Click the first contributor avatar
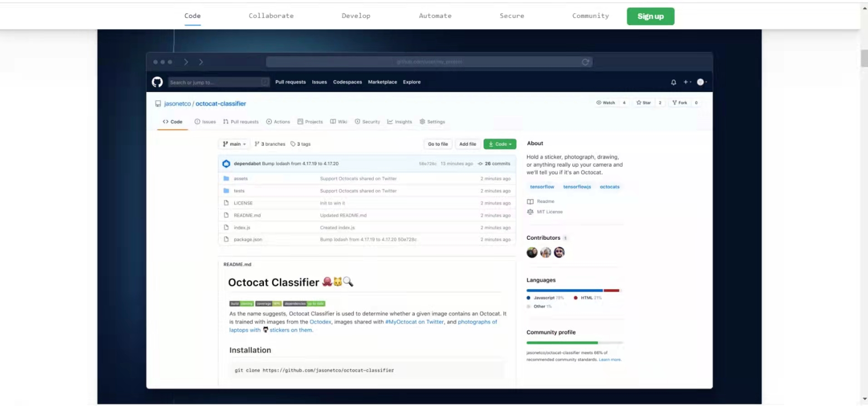 coord(532,253)
